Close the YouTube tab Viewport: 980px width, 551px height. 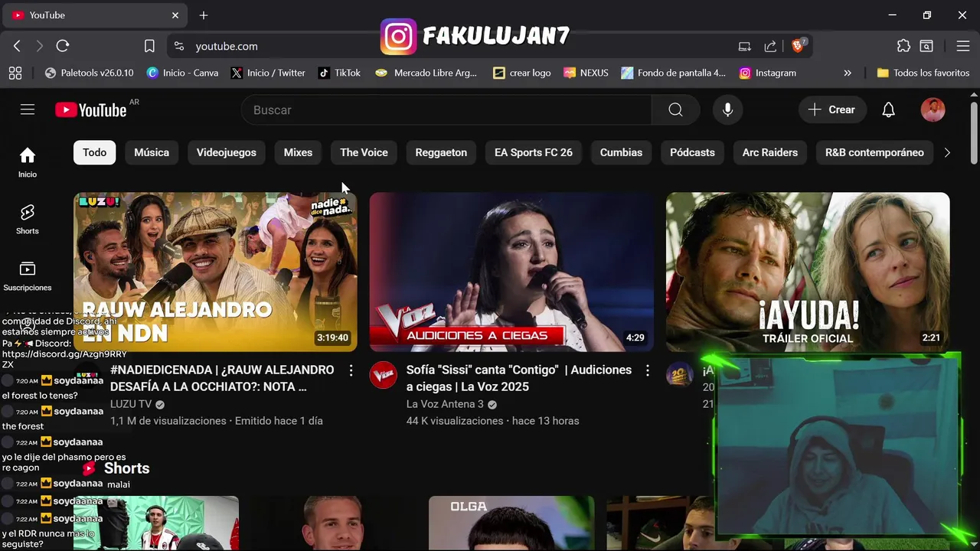point(175,15)
